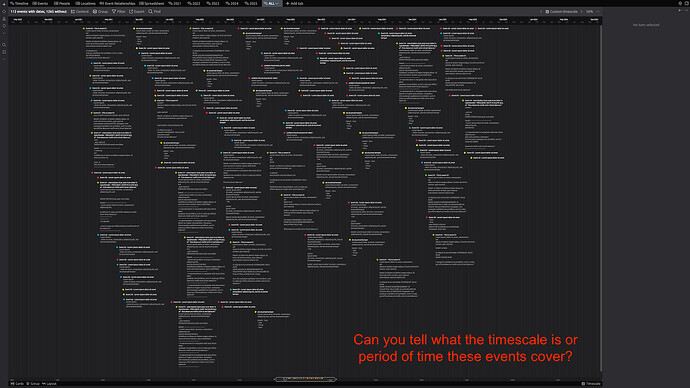690x388 pixels.
Task: Switch to the Spreadsheet tab
Action: (x=152, y=3)
